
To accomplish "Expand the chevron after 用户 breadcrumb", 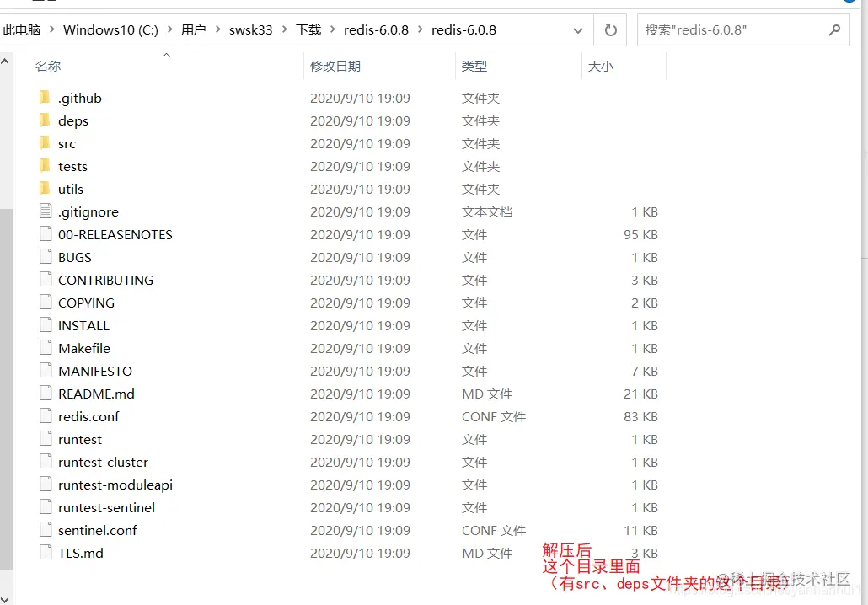I will click(x=217, y=29).
